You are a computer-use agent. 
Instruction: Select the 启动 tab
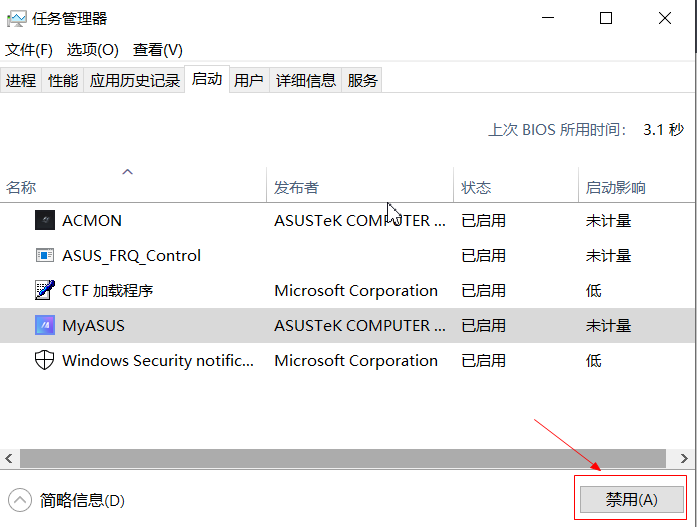click(207, 79)
